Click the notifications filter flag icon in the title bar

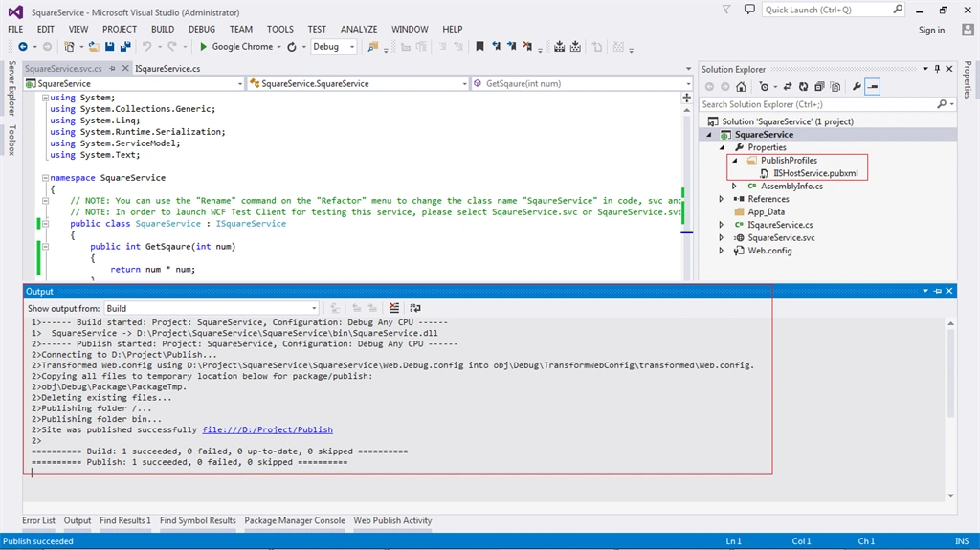(x=726, y=10)
